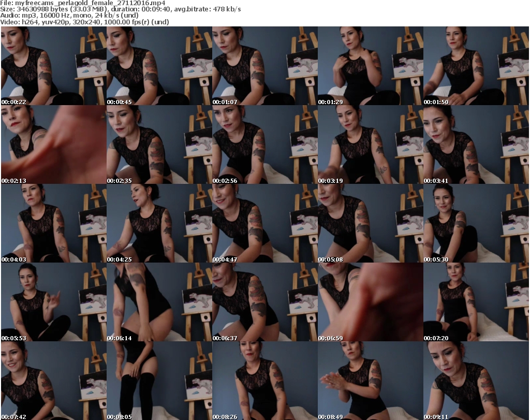The height and width of the screenshot is (420, 530).
Task: Select the thumbnail stamped 00:01:50
Action: tap(476, 66)
